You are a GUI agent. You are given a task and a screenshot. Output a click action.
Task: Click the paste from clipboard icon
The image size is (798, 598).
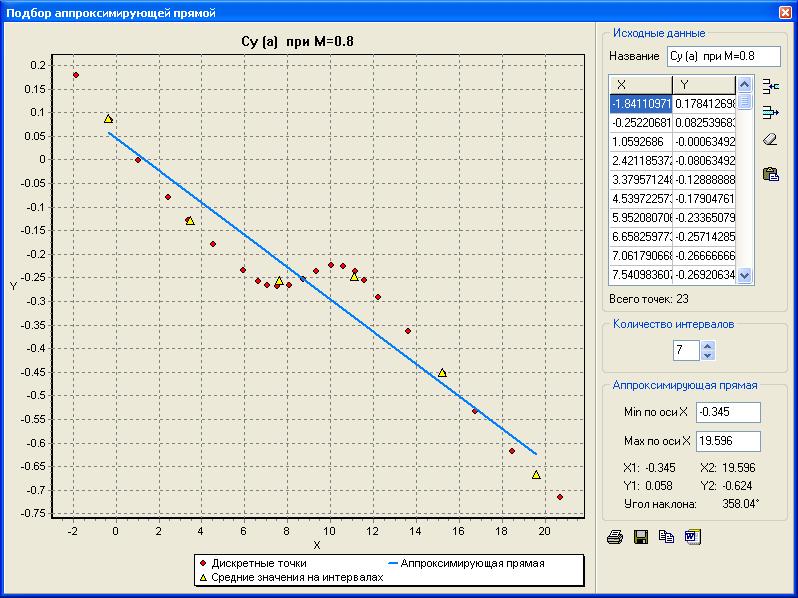click(771, 174)
